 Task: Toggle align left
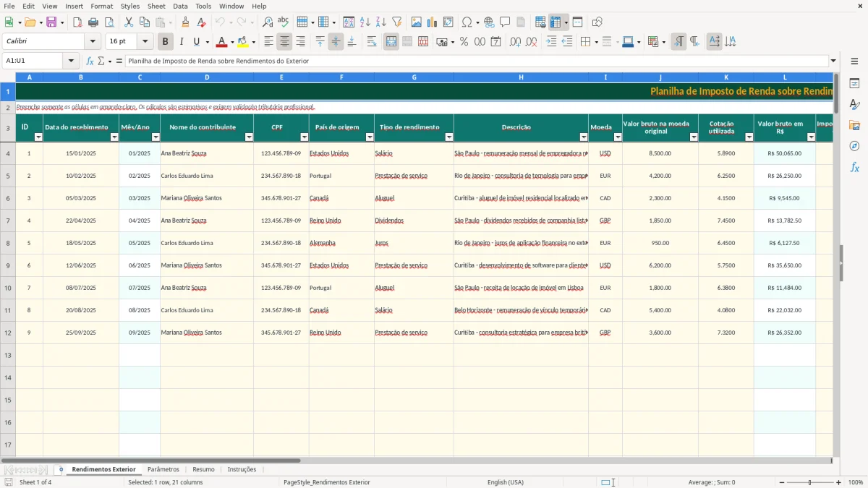click(269, 42)
